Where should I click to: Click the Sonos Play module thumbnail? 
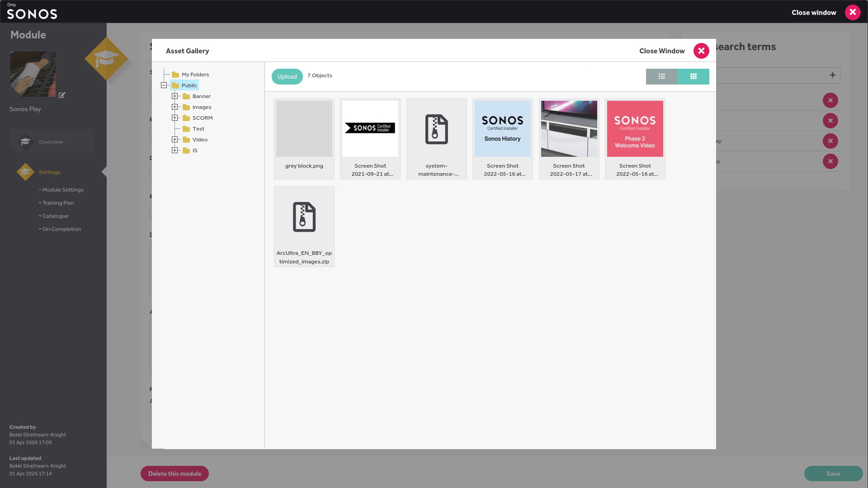(33, 74)
